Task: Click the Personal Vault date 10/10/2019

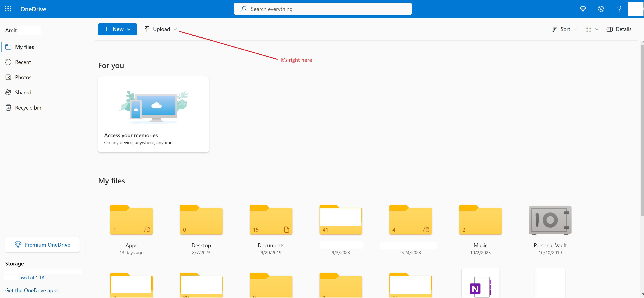Action: 550,252
